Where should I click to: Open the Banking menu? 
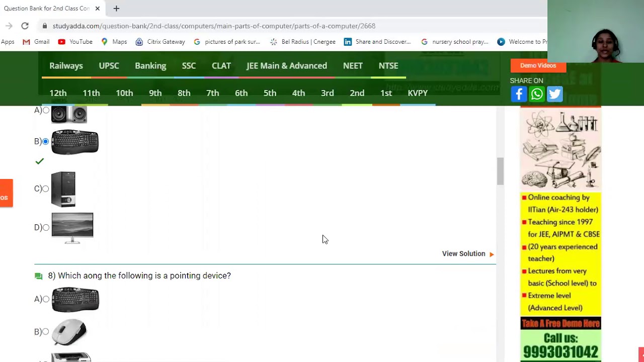pyautogui.click(x=150, y=66)
